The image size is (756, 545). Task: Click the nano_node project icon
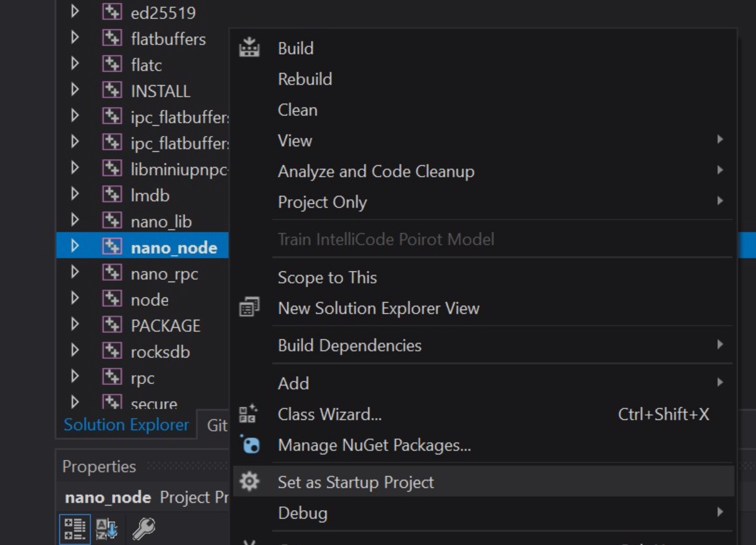(112, 247)
